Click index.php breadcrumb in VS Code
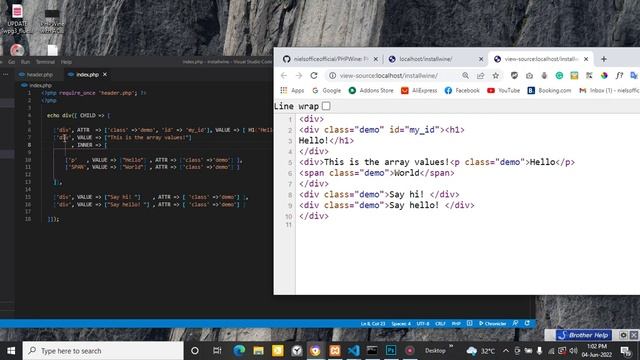 tap(40, 85)
